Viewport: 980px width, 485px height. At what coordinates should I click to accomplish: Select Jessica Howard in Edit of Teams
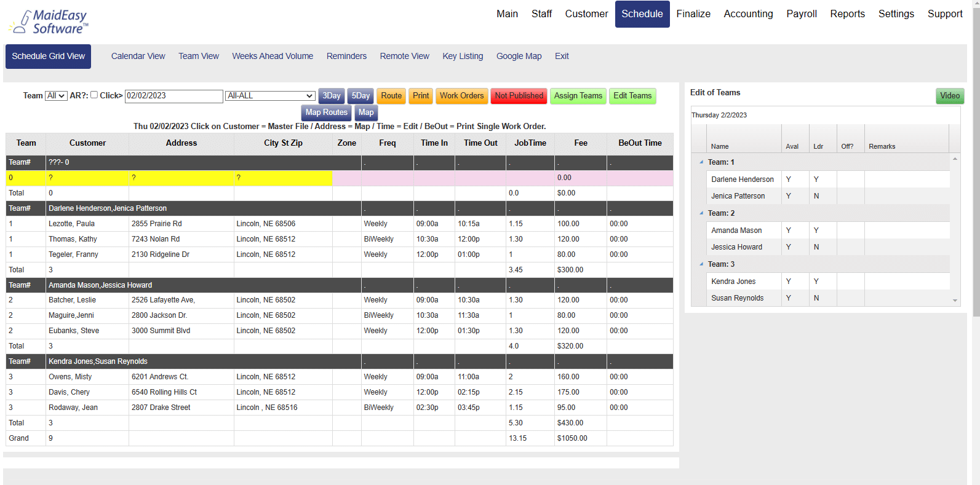tap(736, 247)
